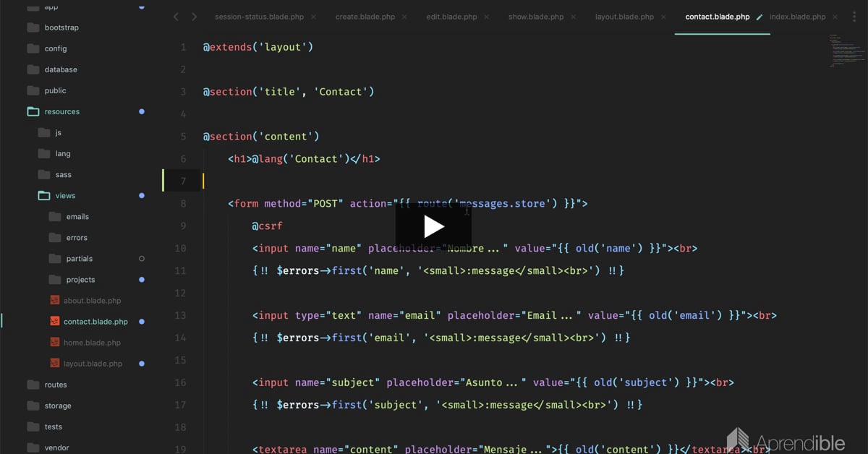Viewport: 868px width, 454px height.
Task: Close the layout.blade.php tab
Action: [663, 17]
